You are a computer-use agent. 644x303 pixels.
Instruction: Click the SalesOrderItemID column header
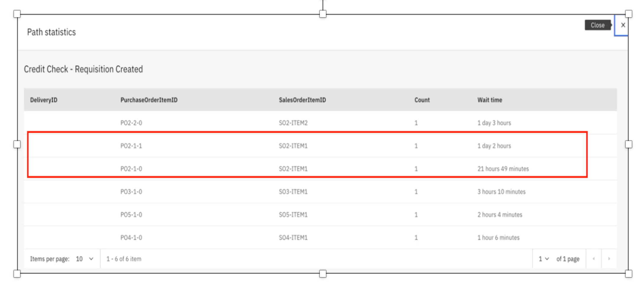click(302, 100)
